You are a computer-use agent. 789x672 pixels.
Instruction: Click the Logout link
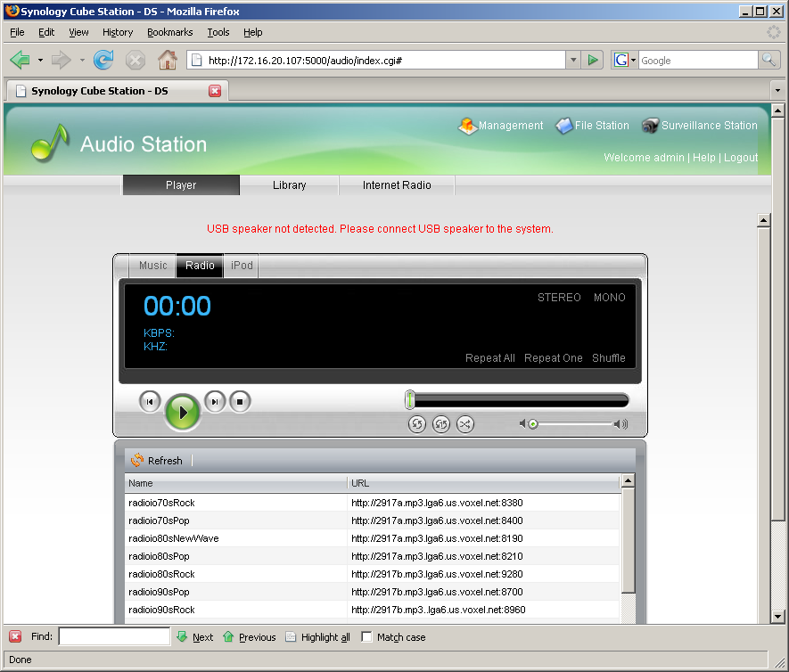741,158
